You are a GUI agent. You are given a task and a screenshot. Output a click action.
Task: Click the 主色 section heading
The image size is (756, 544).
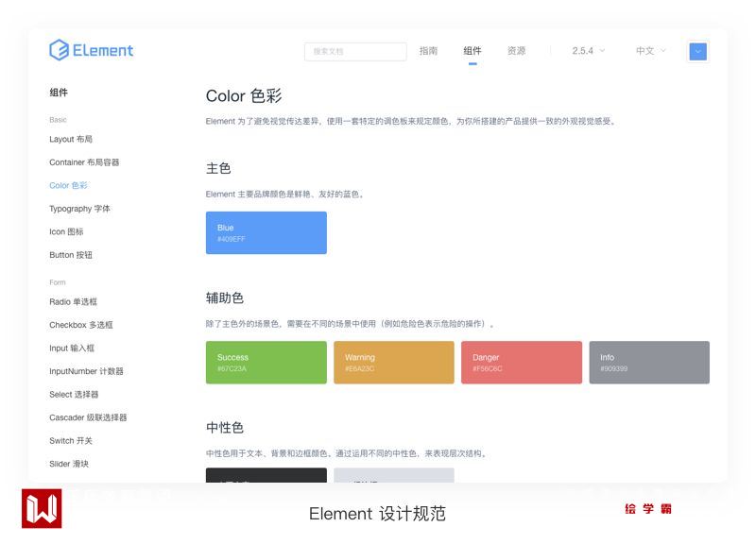coord(218,168)
